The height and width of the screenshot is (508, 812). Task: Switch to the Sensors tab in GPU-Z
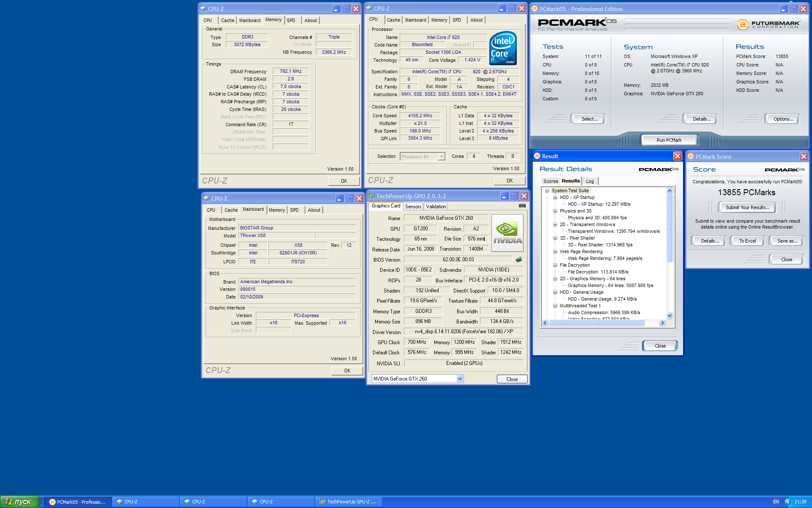click(413, 207)
